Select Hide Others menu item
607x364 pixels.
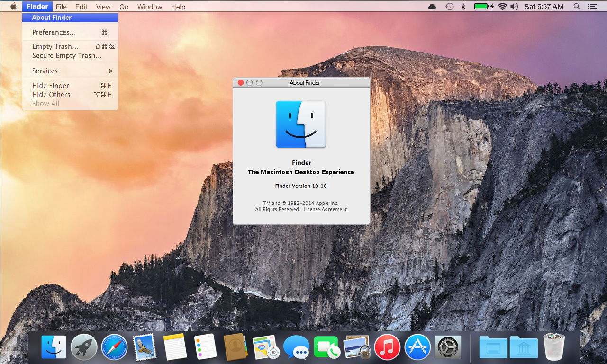coord(70,95)
